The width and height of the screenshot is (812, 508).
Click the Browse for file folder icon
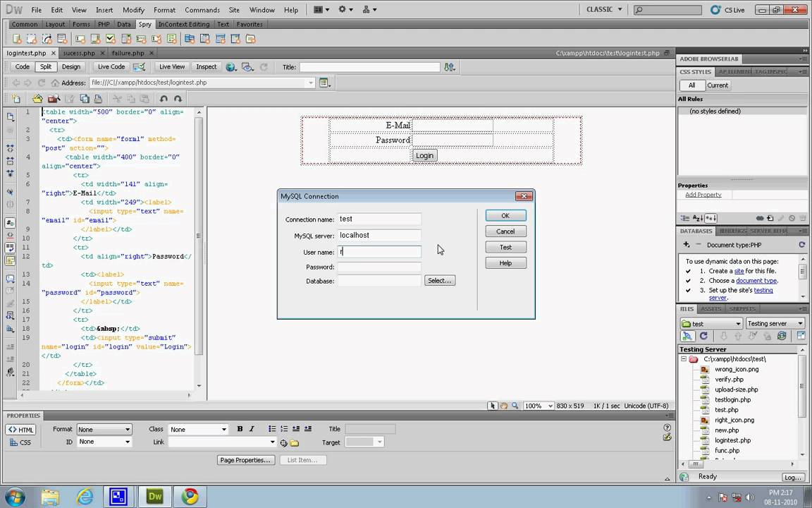tap(294, 442)
